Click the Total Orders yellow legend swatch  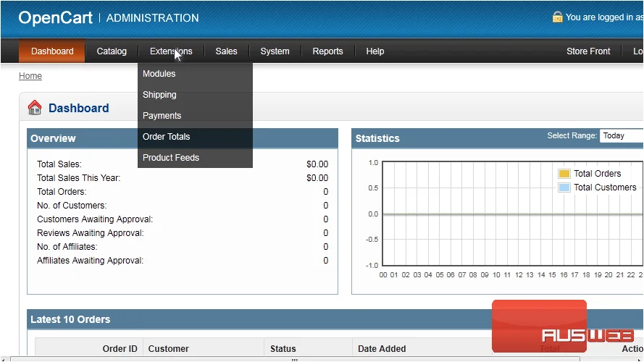pyautogui.click(x=564, y=174)
